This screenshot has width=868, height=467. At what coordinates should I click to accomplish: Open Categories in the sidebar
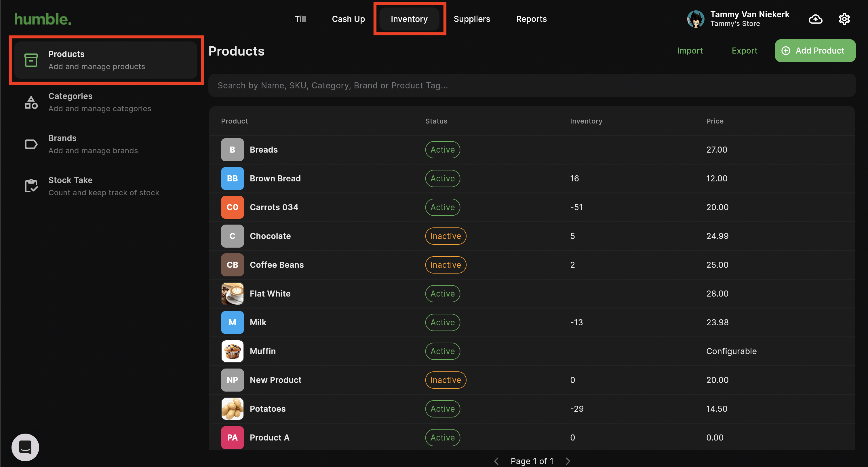click(x=106, y=102)
